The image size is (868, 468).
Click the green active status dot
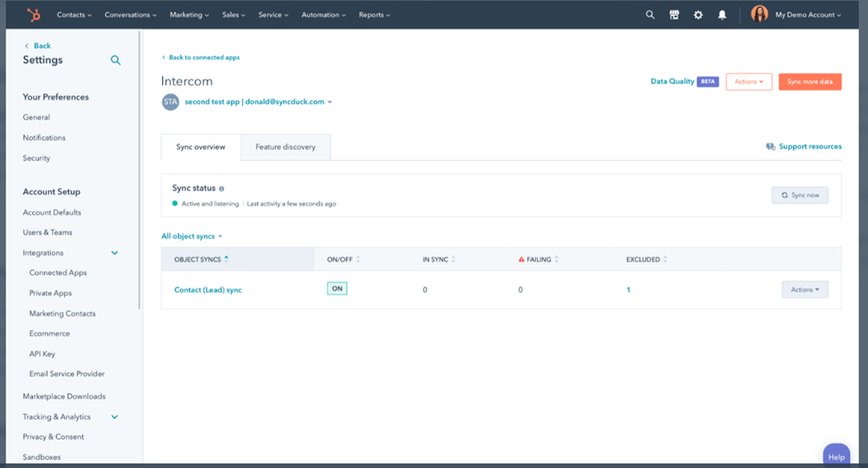[x=174, y=204]
